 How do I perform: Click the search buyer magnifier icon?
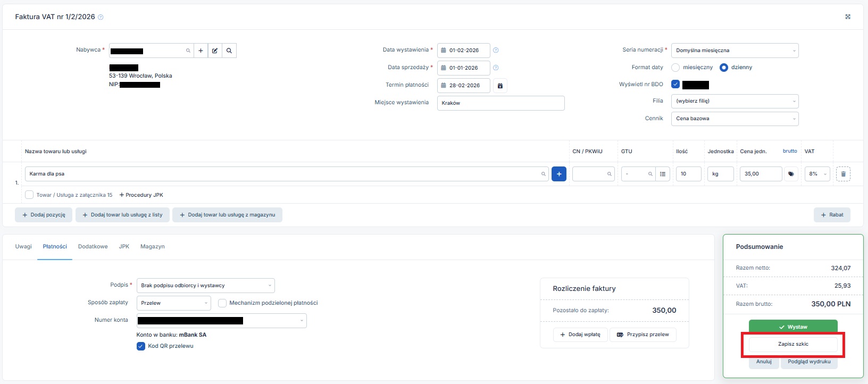coord(229,51)
